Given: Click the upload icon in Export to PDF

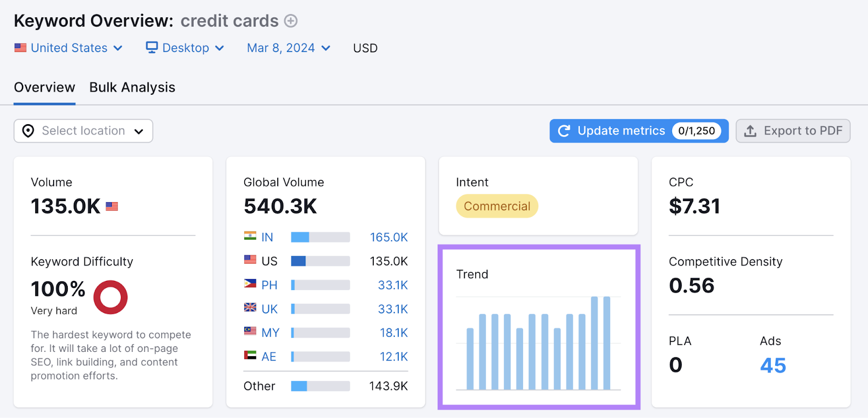Looking at the screenshot, I should coord(750,131).
